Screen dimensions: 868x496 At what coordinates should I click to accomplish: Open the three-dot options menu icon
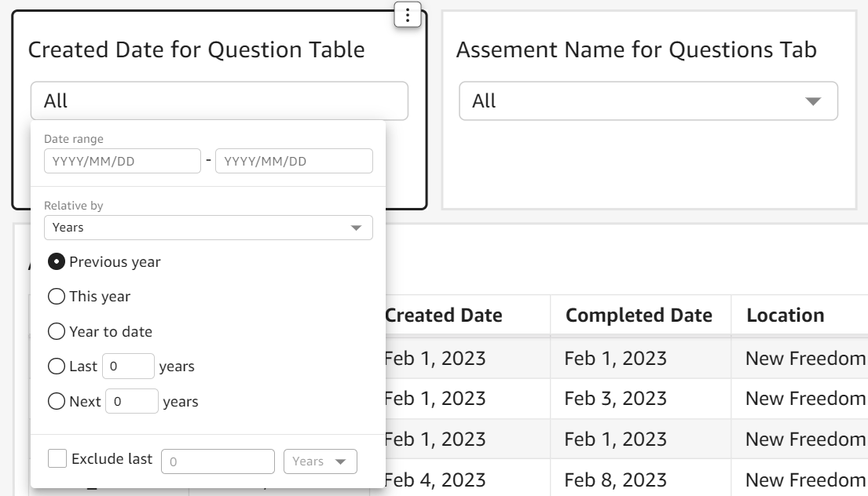click(406, 15)
